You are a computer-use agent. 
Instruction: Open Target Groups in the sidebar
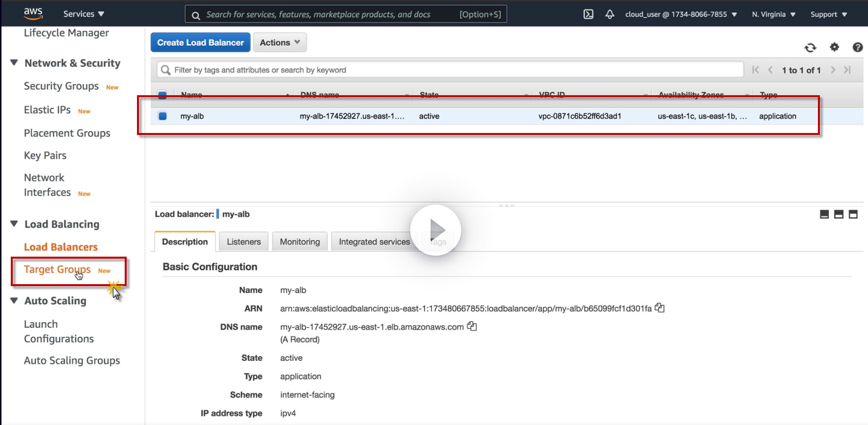57,269
